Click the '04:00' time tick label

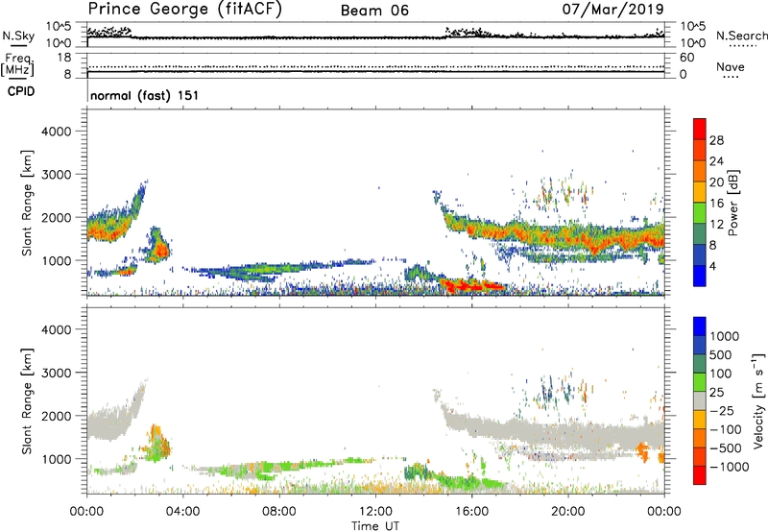[x=183, y=512]
